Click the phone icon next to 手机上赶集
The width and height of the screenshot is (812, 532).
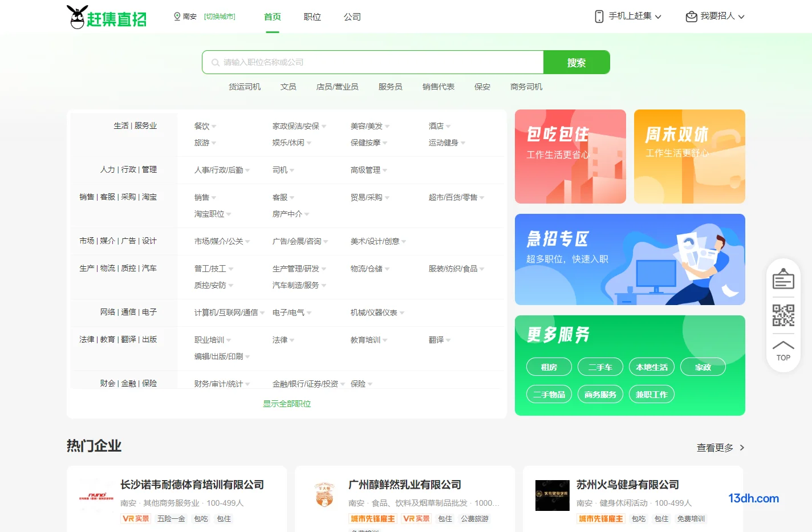coord(599,17)
